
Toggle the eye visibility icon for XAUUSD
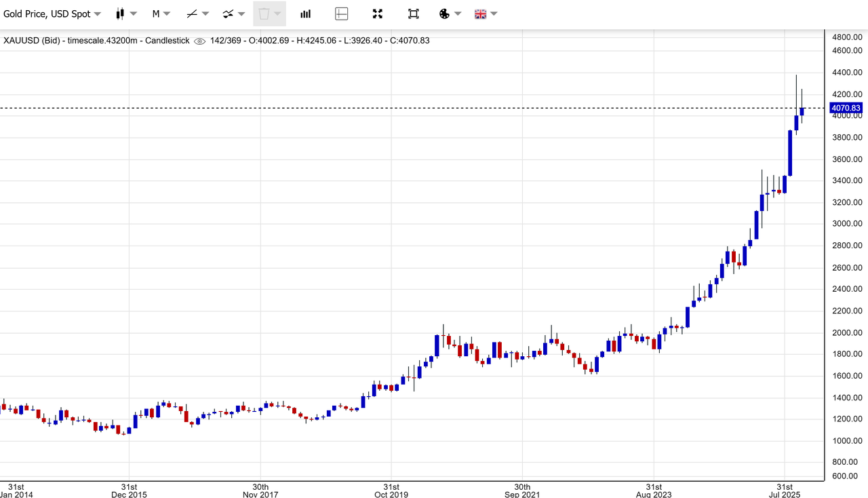pyautogui.click(x=199, y=41)
